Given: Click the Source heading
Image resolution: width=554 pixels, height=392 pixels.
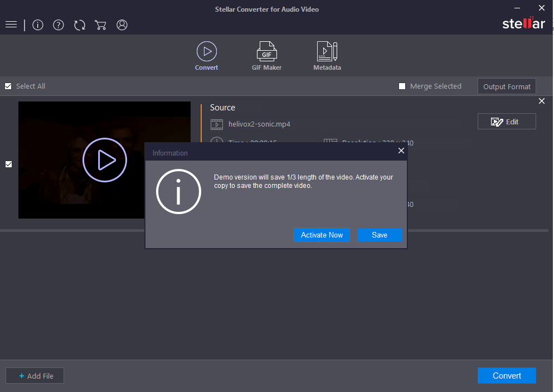Looking at the screenshot, I should click(x=222, y=108).
